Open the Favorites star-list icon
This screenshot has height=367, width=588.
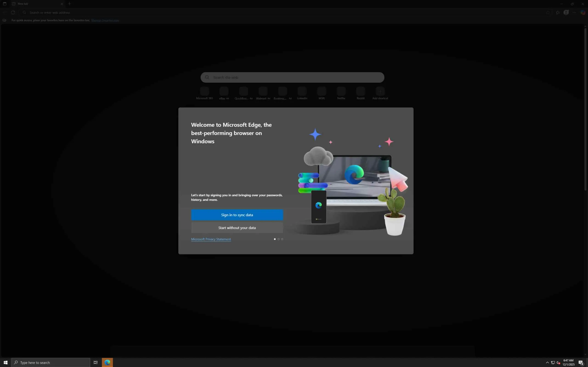[x=558, y=12]
